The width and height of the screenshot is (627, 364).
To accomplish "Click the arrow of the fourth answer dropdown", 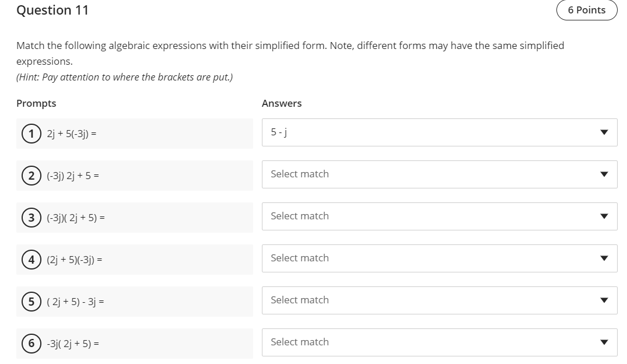I will click(604, 258).
